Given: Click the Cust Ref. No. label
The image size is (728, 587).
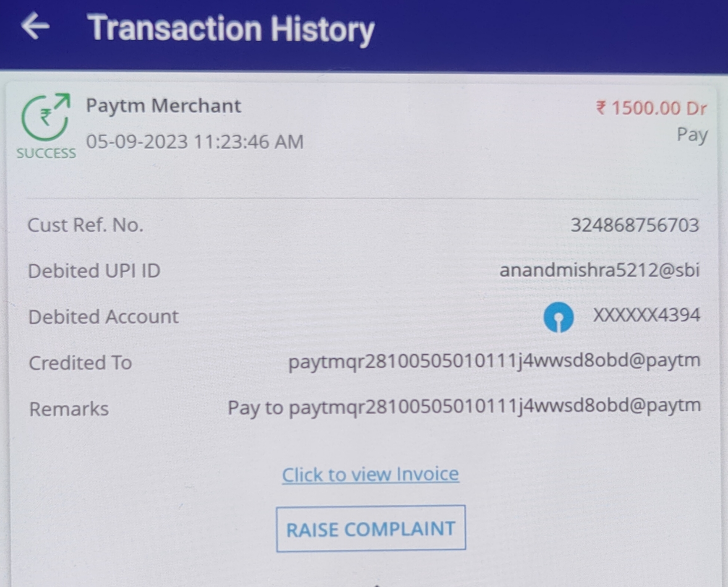Looking at the screenshot, I should (86, 225).
